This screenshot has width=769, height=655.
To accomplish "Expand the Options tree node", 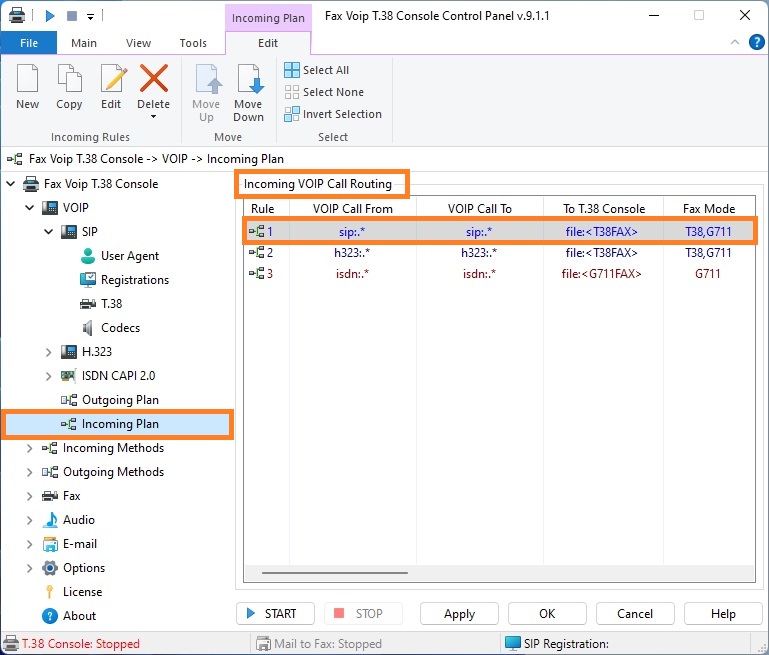I will coord(29,568).
